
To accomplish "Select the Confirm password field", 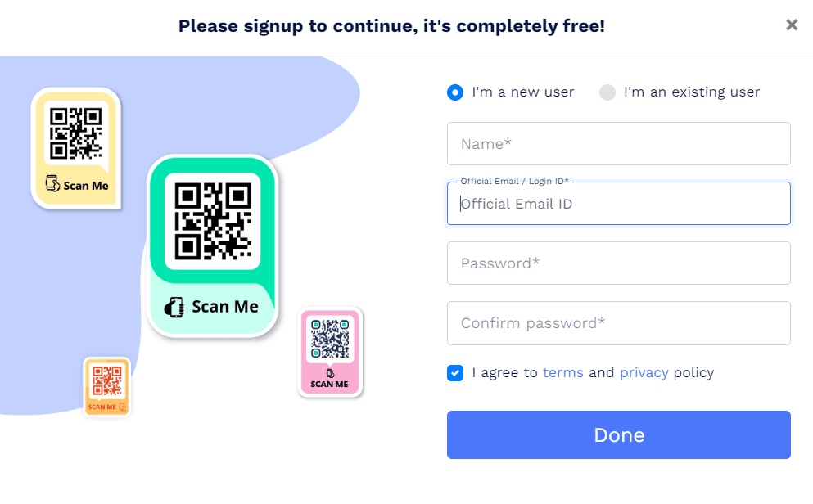I will coord(618,322).
